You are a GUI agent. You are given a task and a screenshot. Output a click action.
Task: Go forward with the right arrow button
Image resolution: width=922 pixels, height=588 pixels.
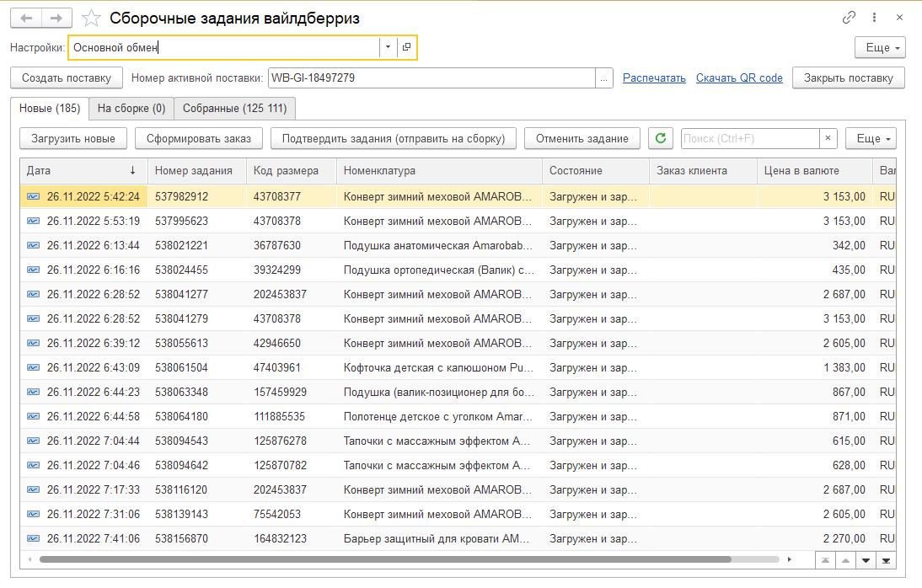[x=56, y=18]
